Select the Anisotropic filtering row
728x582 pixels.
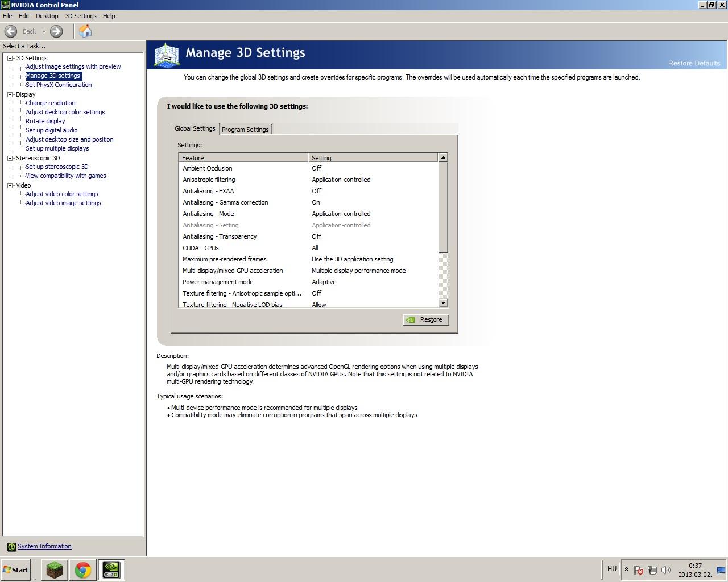pos(309,180)
